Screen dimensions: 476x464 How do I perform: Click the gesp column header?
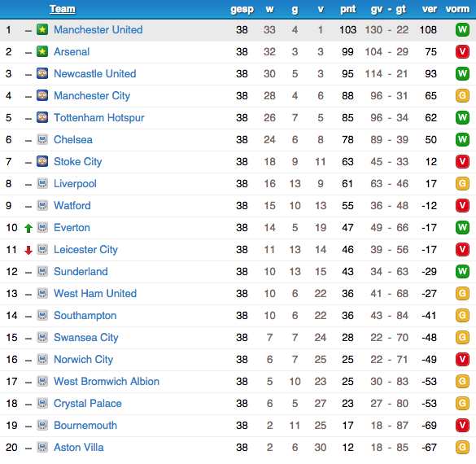(x=242, y=10)
